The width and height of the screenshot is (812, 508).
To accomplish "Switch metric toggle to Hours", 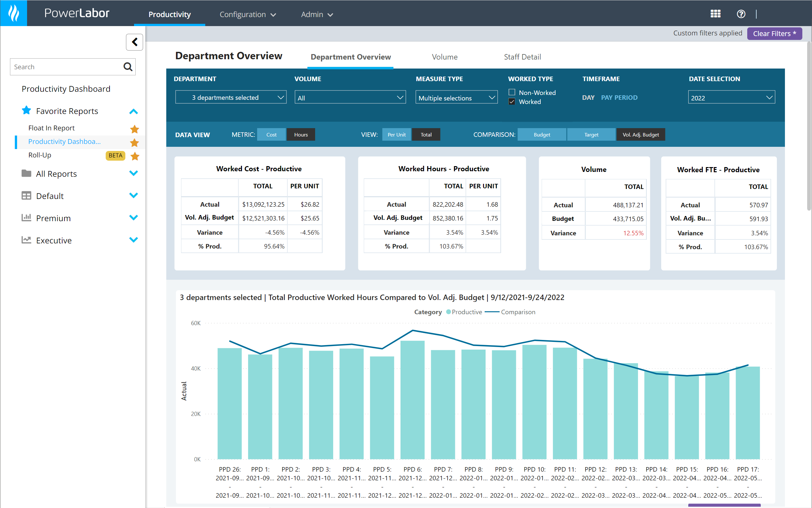I will [x=301, y=135].
